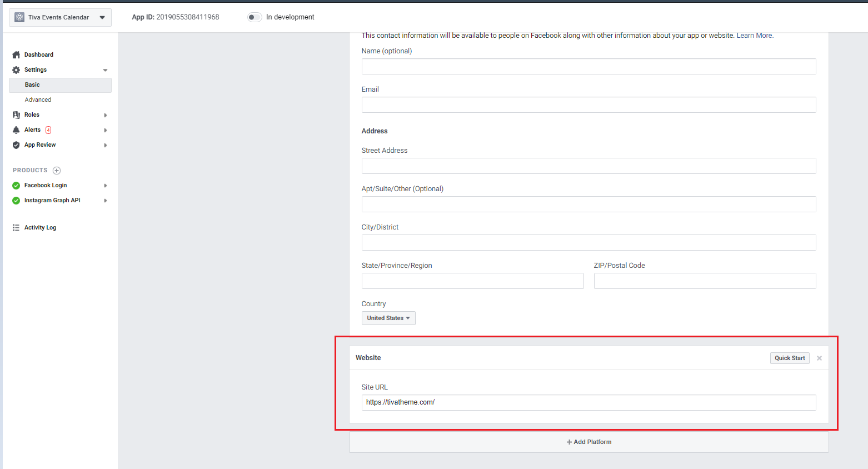Viewport: 868px width, 469px height.
Task: Collapse the Settings section arrow
Action: click(x=105, y=70)
